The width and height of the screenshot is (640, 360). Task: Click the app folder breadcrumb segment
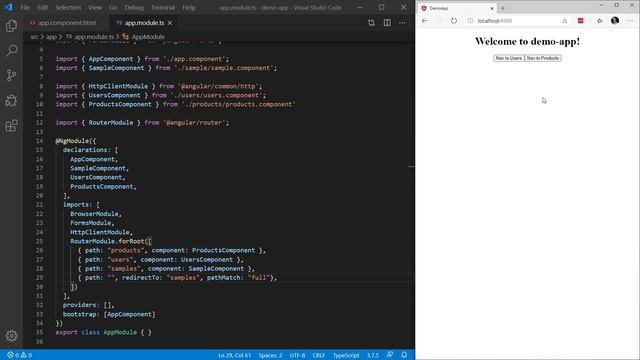51,37
